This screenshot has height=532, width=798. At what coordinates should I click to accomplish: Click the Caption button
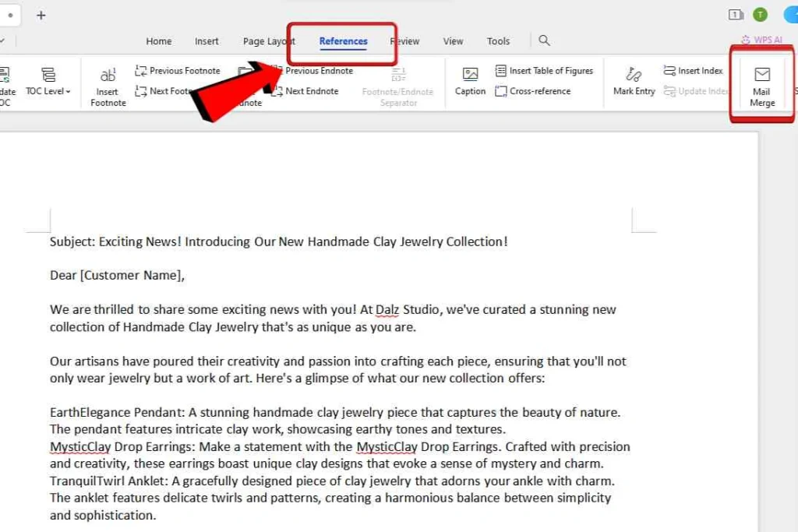(x=470, y=82)
